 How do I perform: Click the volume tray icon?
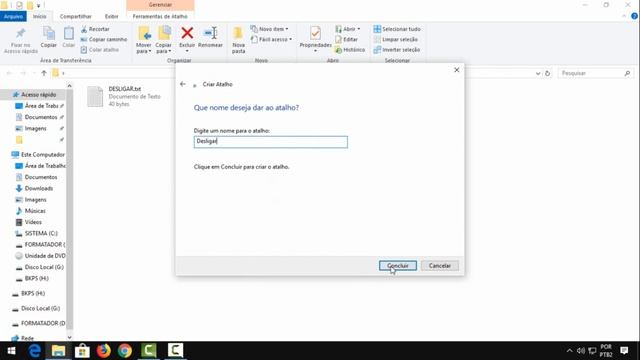click(580, 351)
